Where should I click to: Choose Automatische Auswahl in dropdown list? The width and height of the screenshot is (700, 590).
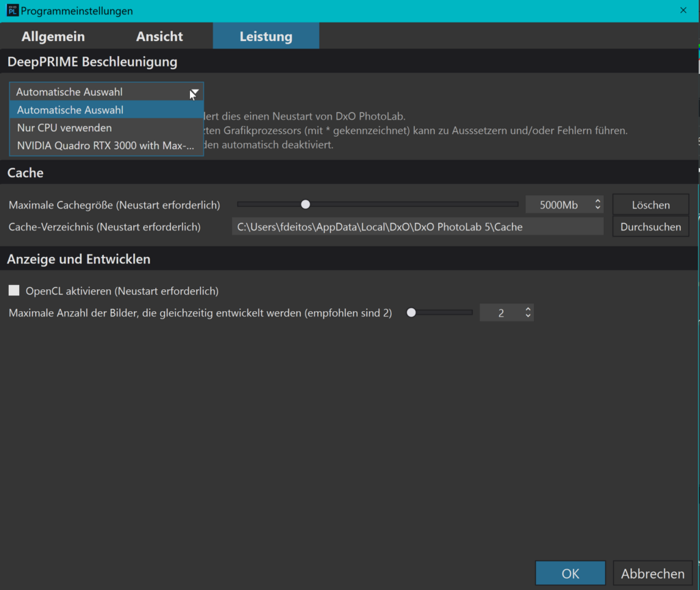coord(106,110)
